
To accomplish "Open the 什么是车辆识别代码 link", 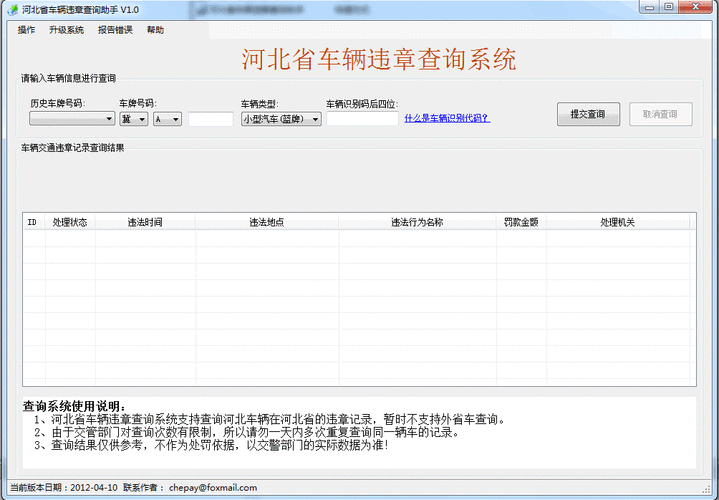I will [x=447, y=118].
